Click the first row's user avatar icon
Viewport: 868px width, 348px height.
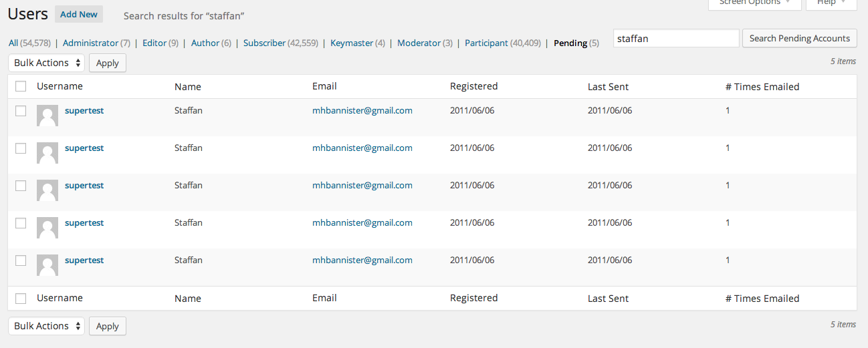(x=47, y=116)
